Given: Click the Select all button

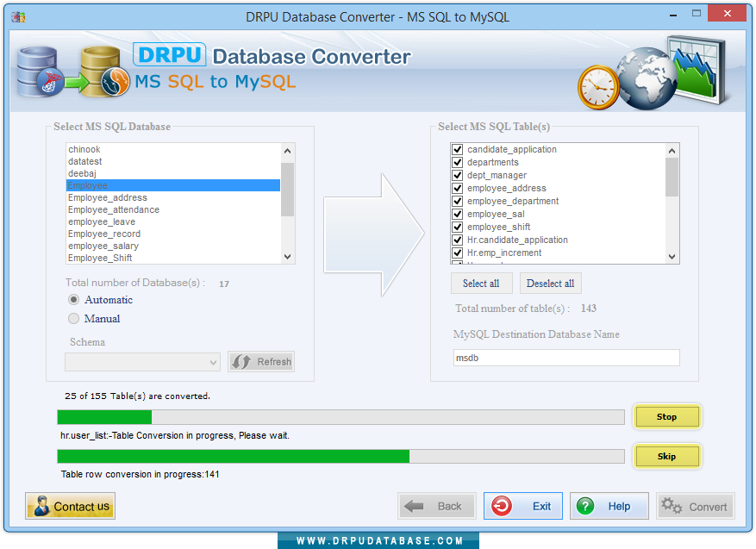Looking at the screenshot, I should coord(481,284).
